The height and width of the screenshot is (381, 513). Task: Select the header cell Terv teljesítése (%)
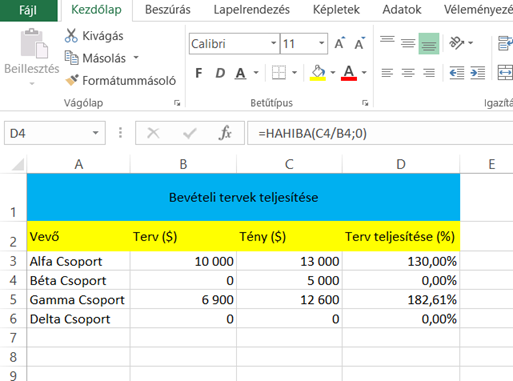click(x=401, y=236)
